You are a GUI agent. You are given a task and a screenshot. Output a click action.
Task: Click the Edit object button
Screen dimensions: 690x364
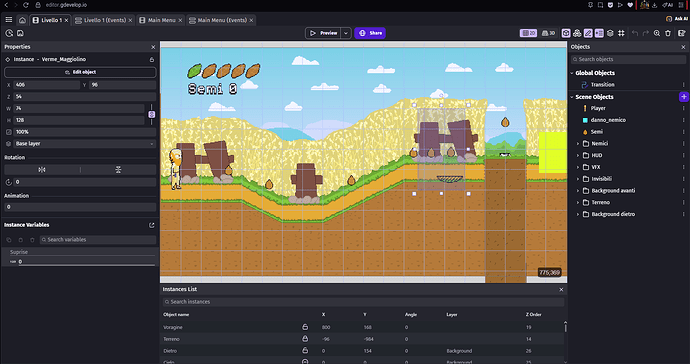click(x=80, y=72)
